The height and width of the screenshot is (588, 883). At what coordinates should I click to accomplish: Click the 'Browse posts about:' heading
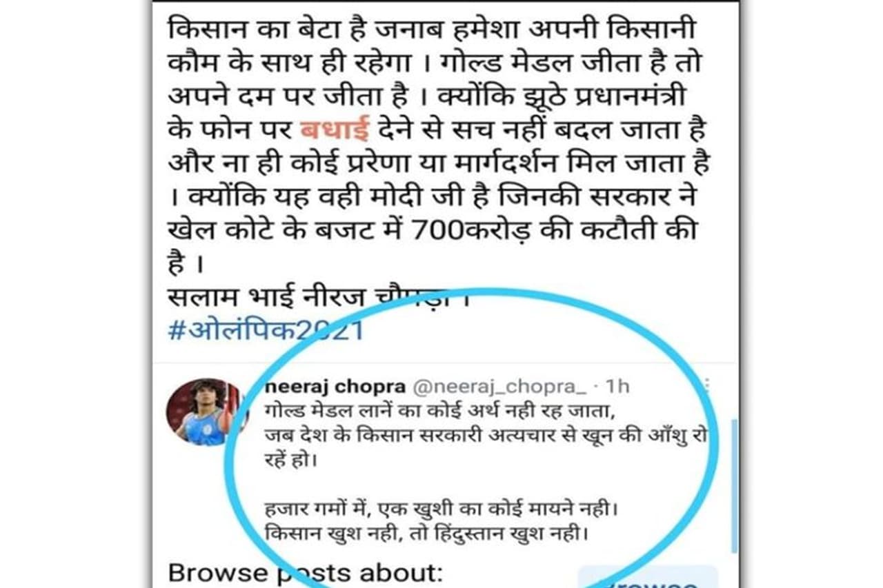click(x=304, y=574)
